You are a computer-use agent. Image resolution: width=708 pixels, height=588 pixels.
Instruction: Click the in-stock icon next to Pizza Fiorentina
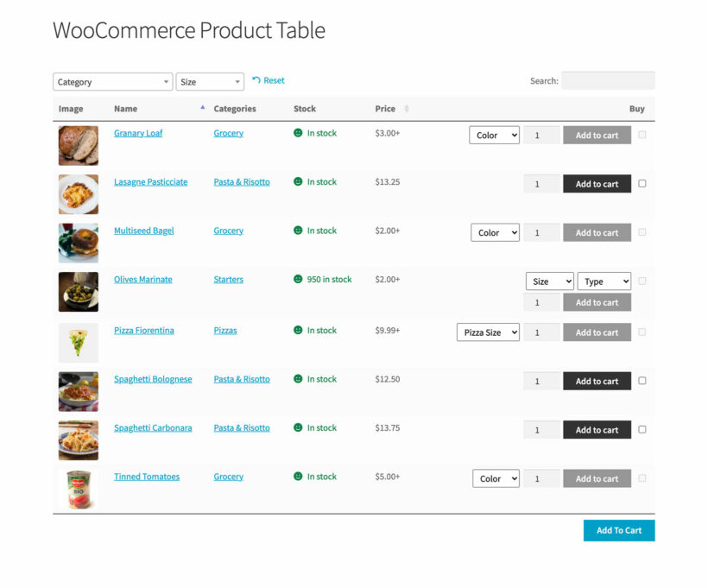(x=298, y=330)
